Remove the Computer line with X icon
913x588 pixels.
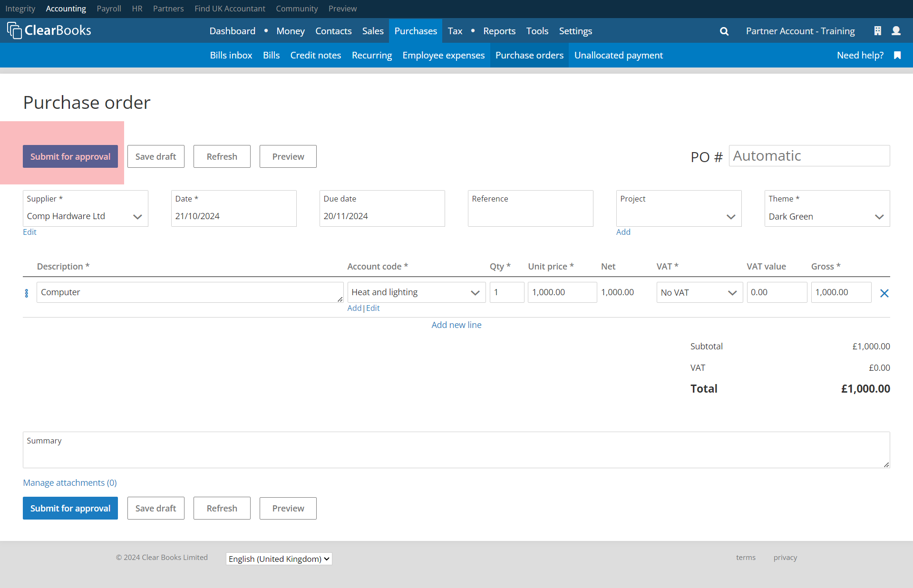pyautogui.click(x=884, y=293)
